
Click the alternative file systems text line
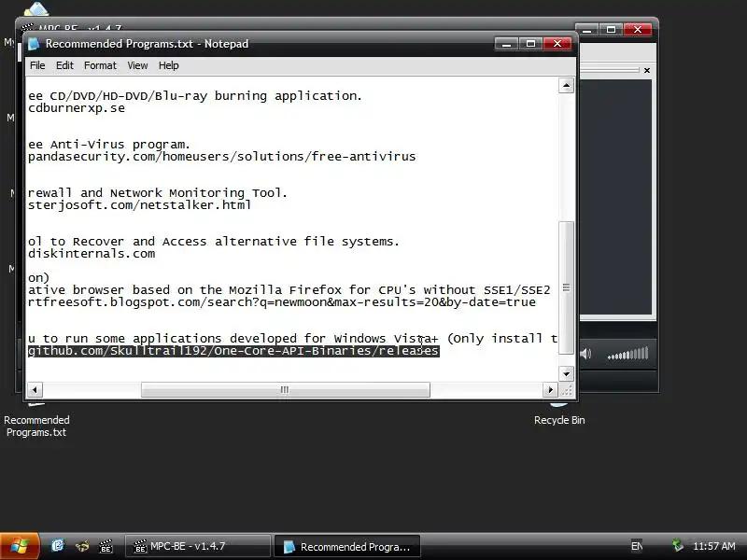[214, 242]
